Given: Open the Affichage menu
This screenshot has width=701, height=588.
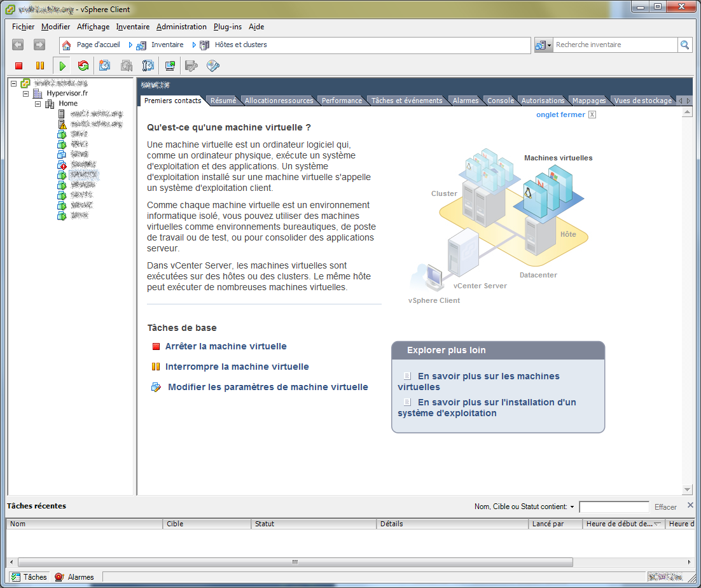Looking at the screenshot, I should click(x=93, y=27).
